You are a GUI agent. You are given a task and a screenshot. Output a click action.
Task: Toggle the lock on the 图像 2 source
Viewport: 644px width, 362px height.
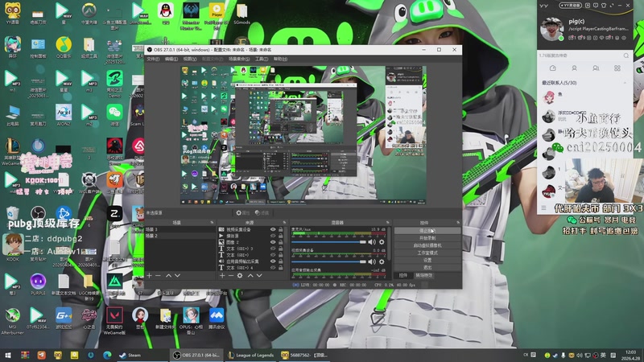click(x=280, y=242)
